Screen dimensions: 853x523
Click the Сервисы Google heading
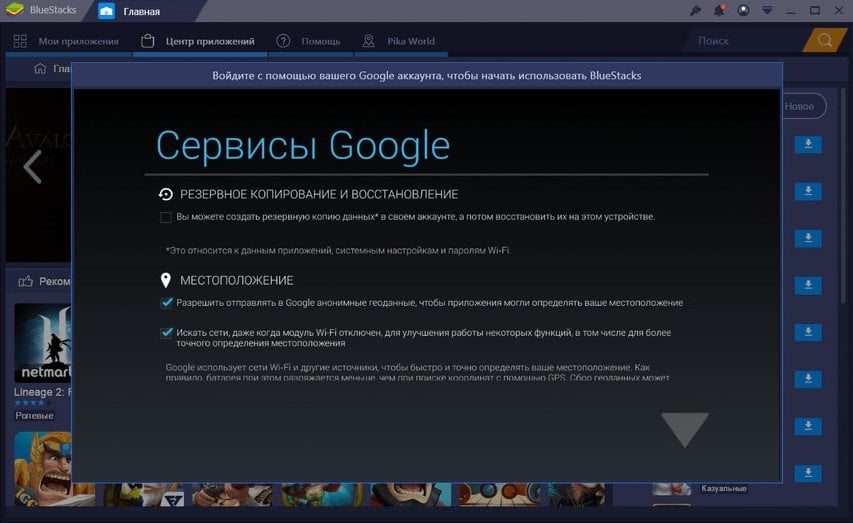tap(303, 145)
